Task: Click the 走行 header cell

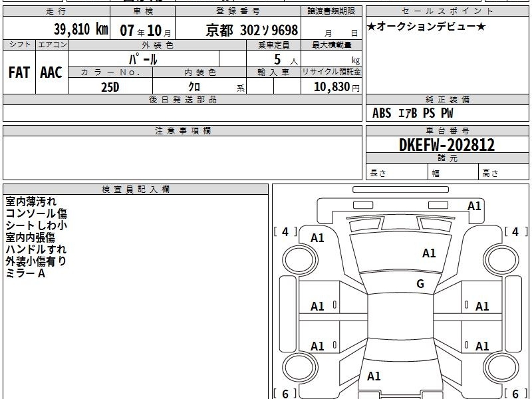Action: click(x=57, y=11)
